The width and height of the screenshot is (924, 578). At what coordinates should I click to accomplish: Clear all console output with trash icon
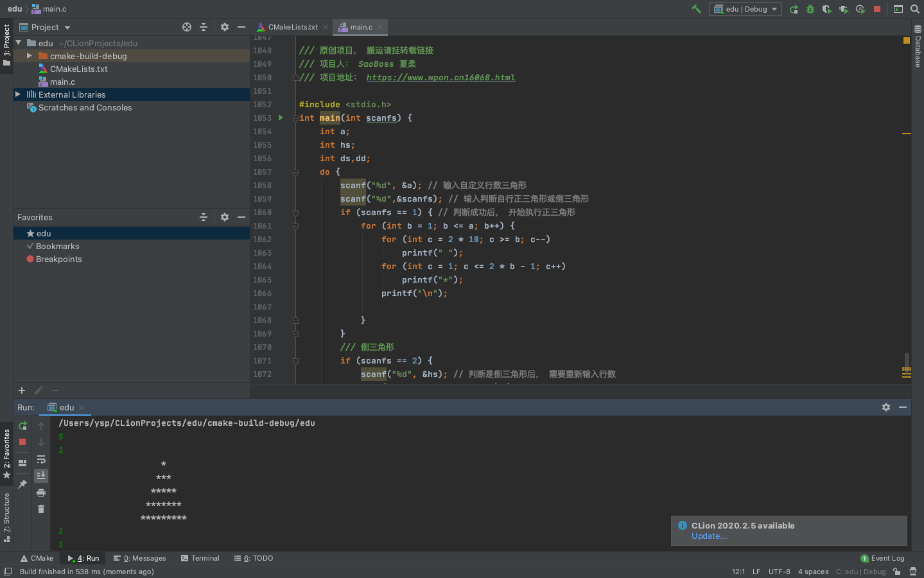(41, 509)
